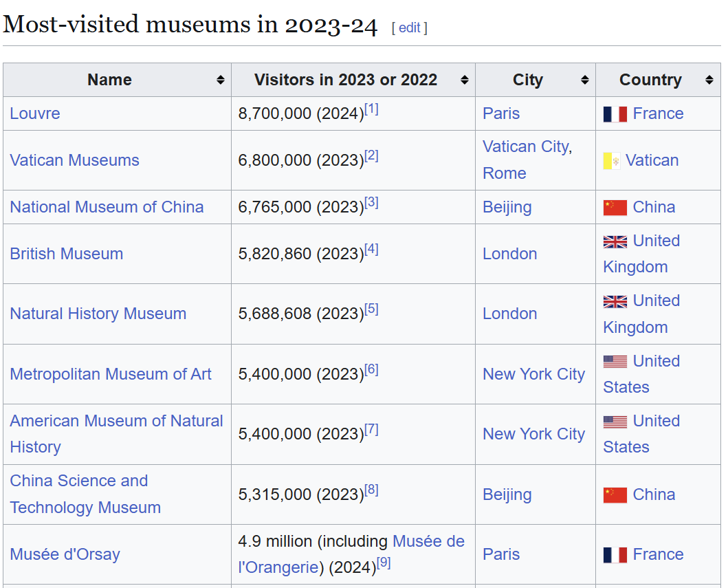Click UK flag in Natural History Museum row
This screenshot has width=728, height=588.
pyautogui.click(x=615, y=302)
